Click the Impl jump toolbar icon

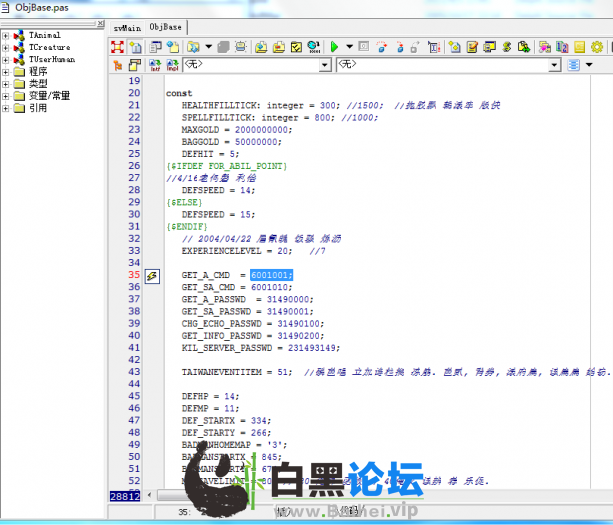(170, 65)
